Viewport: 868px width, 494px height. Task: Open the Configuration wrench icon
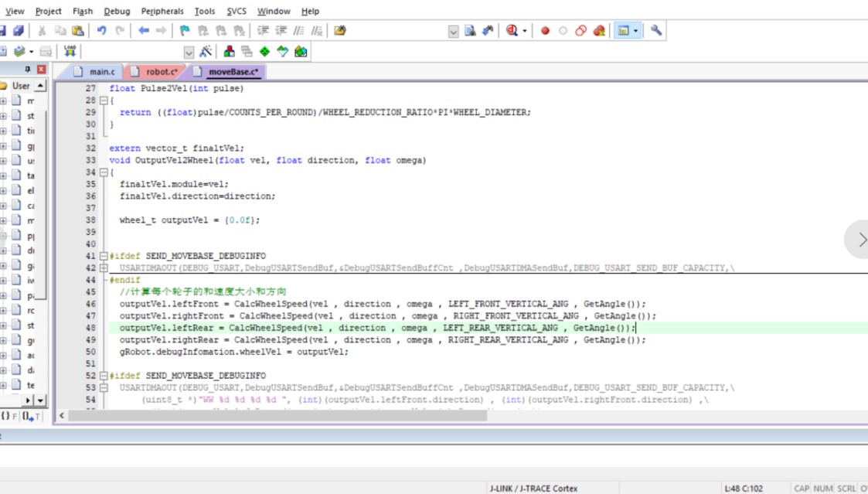point(656,31)
